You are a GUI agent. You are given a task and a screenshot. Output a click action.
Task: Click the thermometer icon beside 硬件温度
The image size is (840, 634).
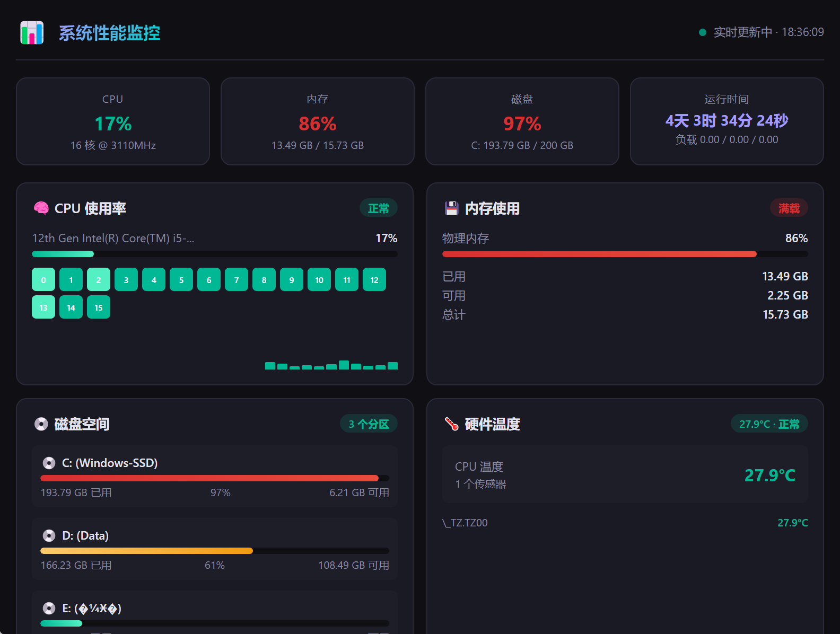pyautogui.click(x=451, y=424)
